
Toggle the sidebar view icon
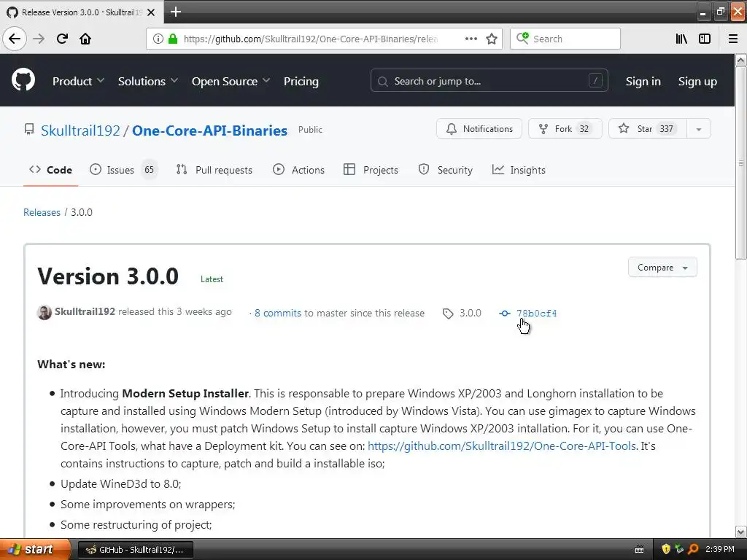(x=705, y=39)
